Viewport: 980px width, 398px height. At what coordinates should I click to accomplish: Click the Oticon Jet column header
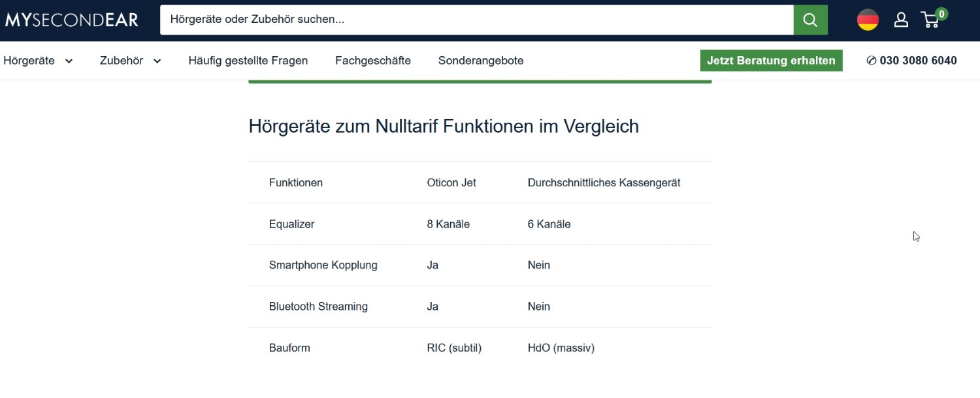(x=451, y=183)
